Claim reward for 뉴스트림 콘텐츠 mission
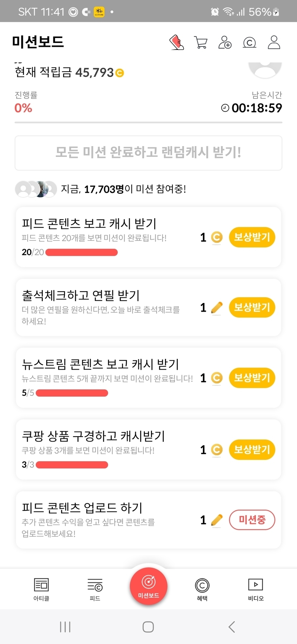Screen dimensions: 297x644 click(252, 378)
